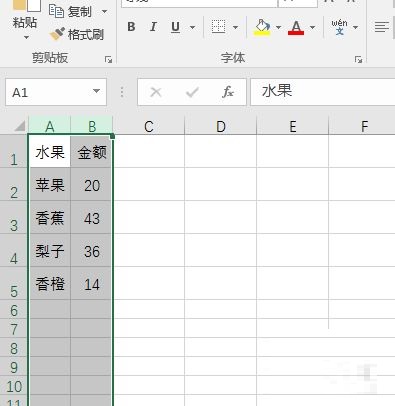Click cell containing 水果
Image resolution: width=395 pixels, height=406 pixels.
click(50, 151)
